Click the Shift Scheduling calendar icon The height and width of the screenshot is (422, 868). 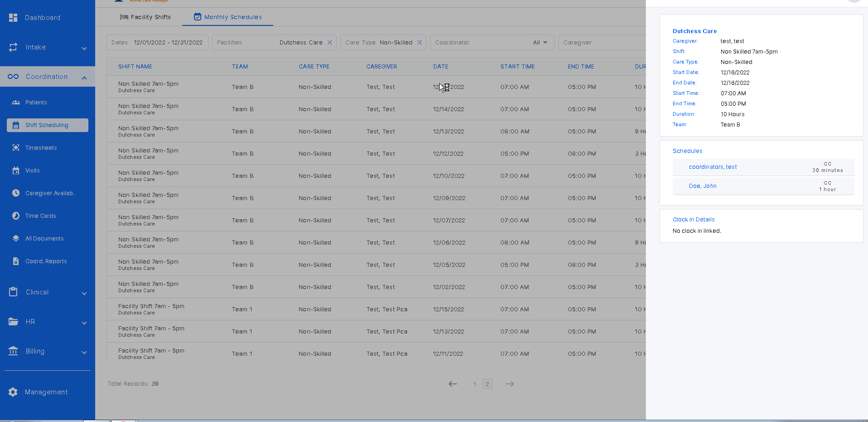pyautogui.click(x=16, y=125)
